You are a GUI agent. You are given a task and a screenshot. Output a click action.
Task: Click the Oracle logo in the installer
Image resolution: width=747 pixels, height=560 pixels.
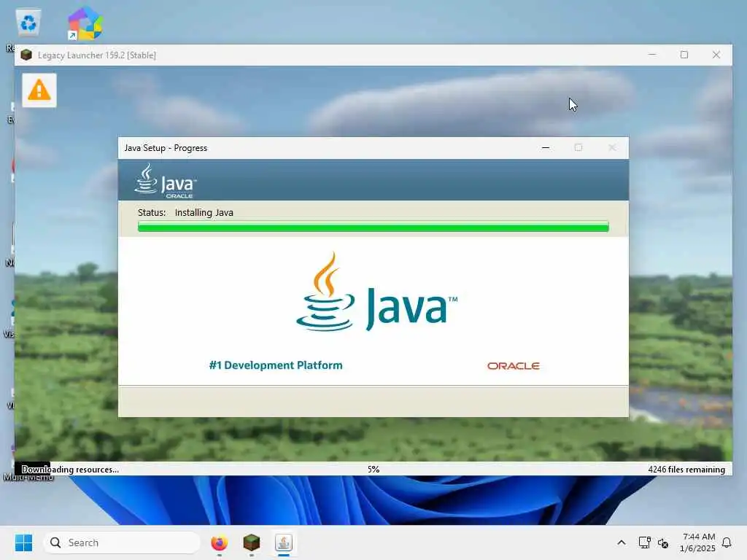tap(513, 366)
